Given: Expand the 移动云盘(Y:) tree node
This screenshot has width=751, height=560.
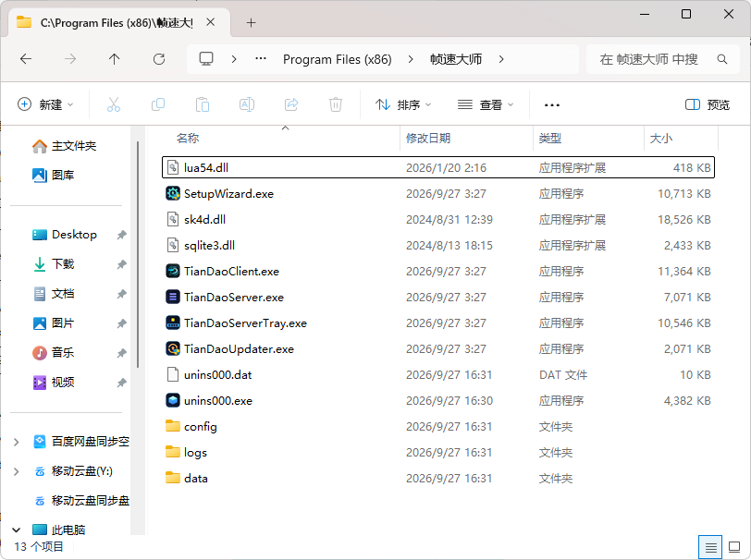Looking at the screenshot, I should 17,471.
